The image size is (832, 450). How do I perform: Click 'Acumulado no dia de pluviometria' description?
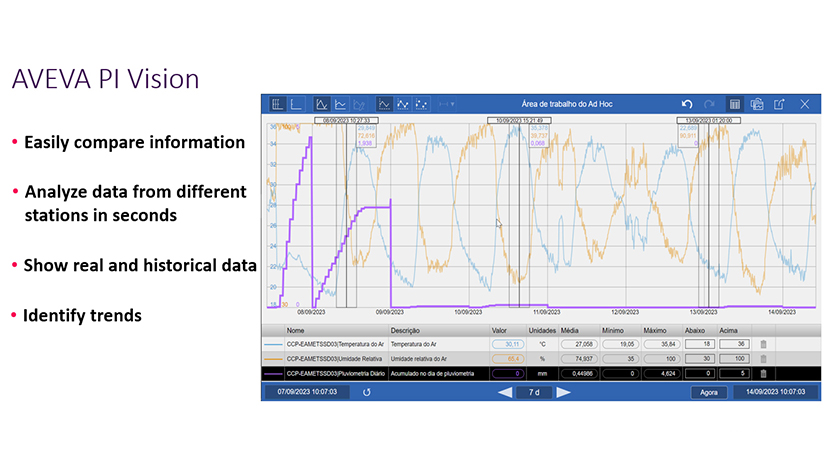tap(432, 374)
